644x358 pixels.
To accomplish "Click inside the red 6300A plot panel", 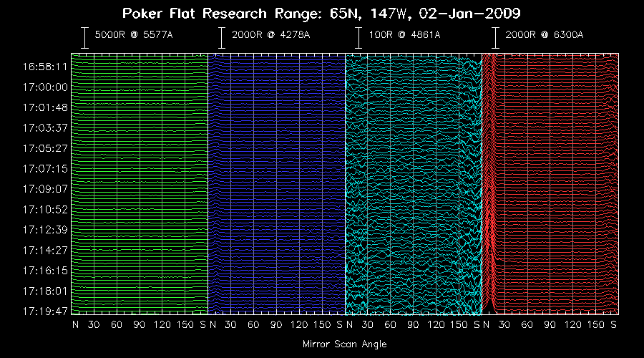I will coord(550,184).
